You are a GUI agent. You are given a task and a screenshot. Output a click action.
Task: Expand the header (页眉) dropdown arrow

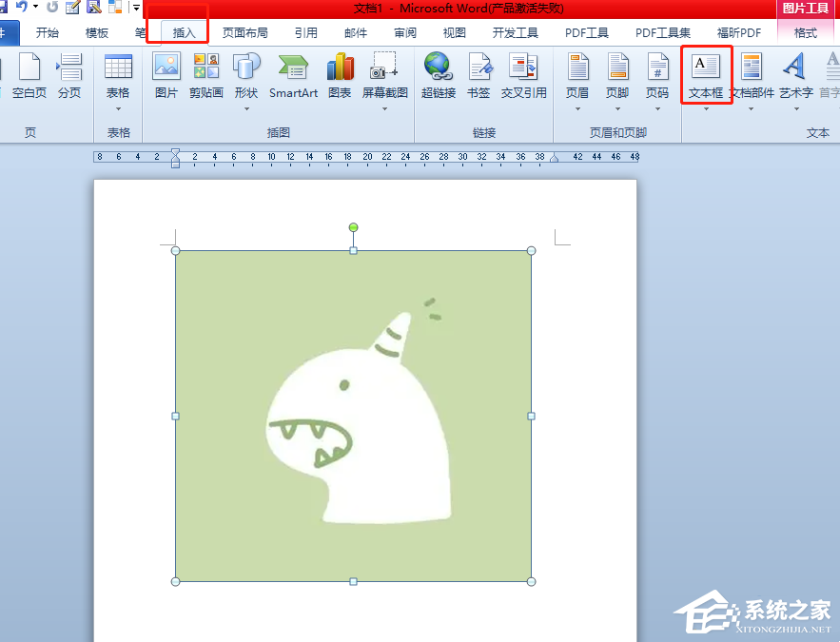point(577,109)
